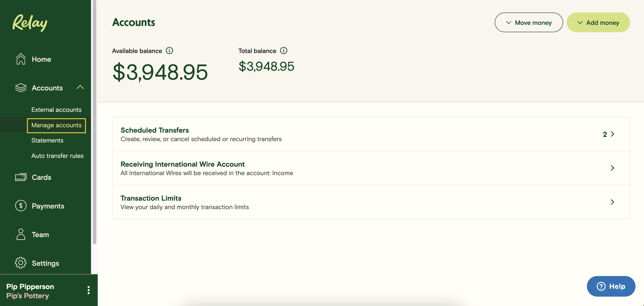Click the blue Help button
This screenshot has height=306, width=644.
click(611, 286)
